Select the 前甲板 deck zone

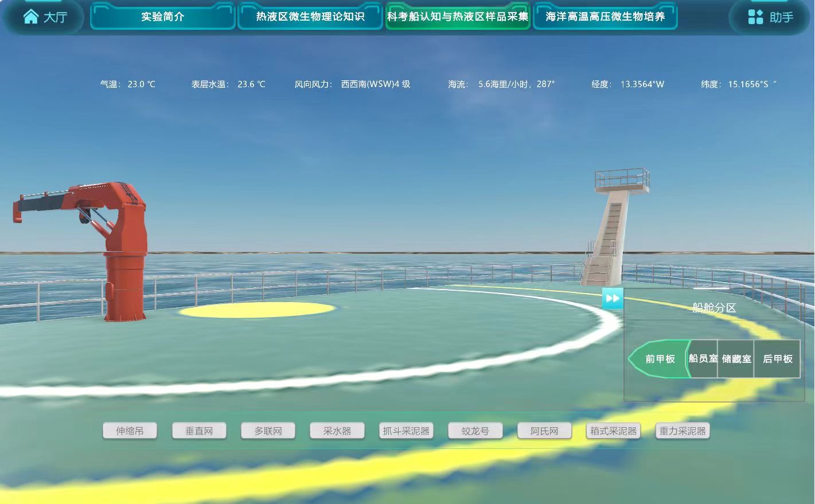661,358
